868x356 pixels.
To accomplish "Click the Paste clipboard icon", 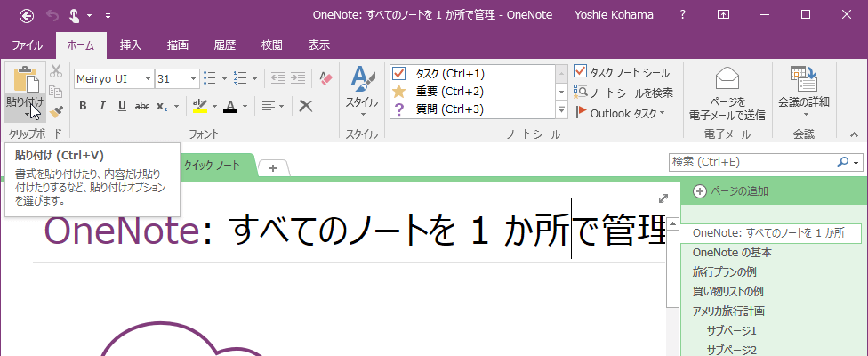I will coord(26,80).
